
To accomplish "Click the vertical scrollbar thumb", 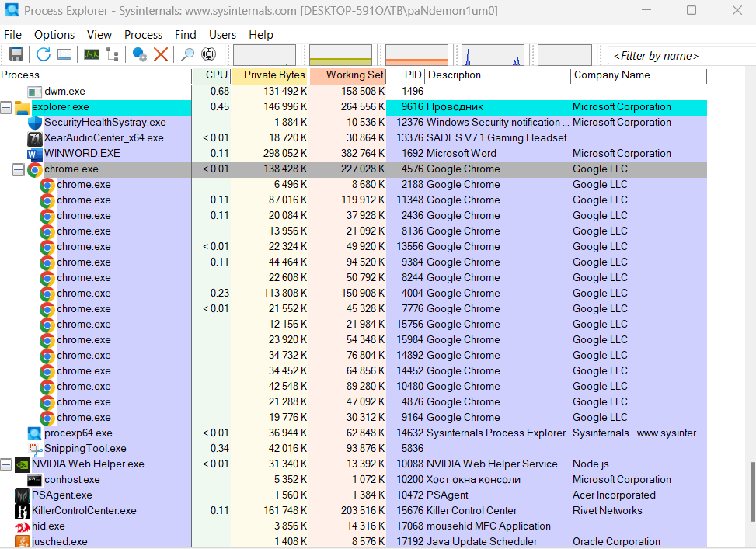I will 752,492.
